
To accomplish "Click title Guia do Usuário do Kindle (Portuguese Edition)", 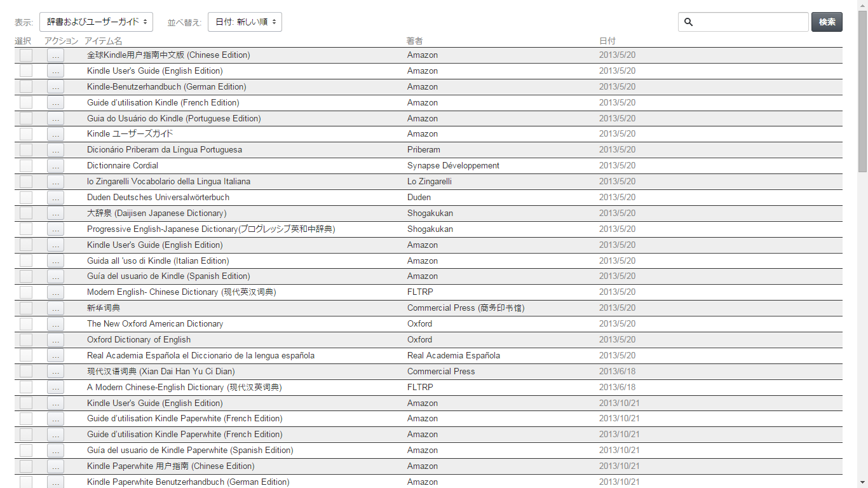I will (x=174, y=119).
